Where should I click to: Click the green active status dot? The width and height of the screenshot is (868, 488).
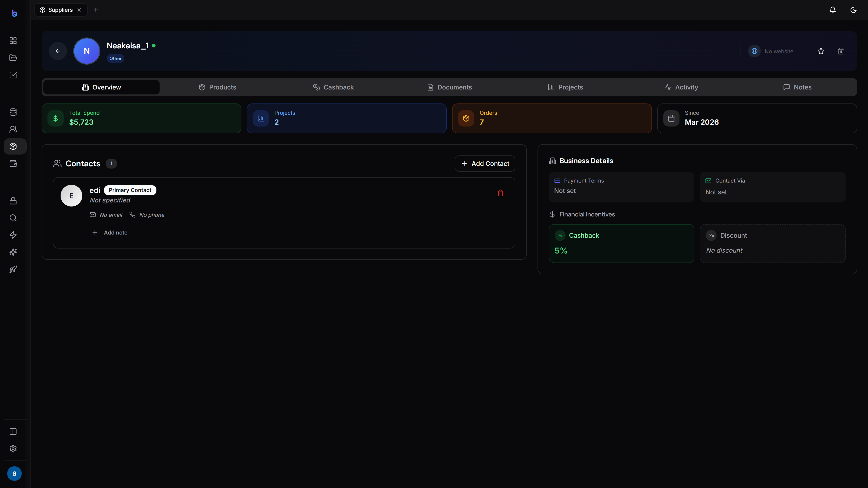point(154,46)
